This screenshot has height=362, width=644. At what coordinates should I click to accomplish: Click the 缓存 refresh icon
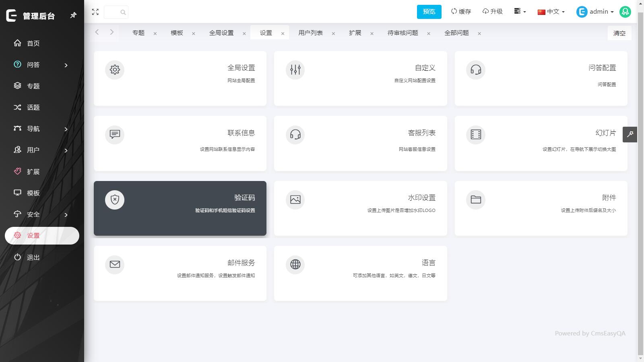pos(453,11)
